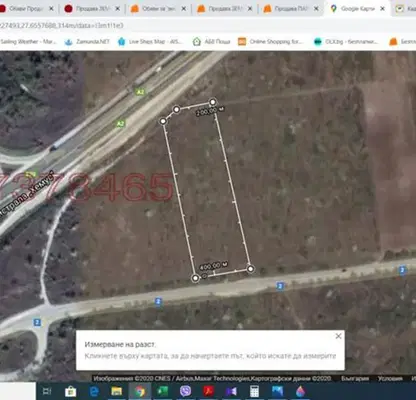Open File Explorer from the taskbar
Screen dimensions: 416x400
tap(117, 391)
